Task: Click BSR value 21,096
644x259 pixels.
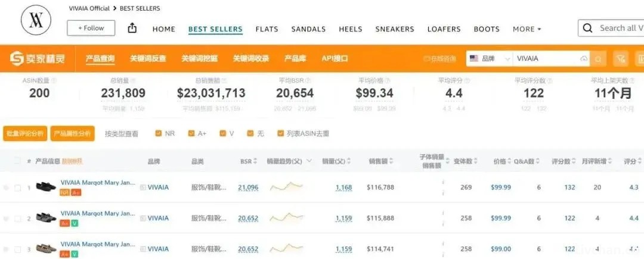Action: click(x=248, y=188)
